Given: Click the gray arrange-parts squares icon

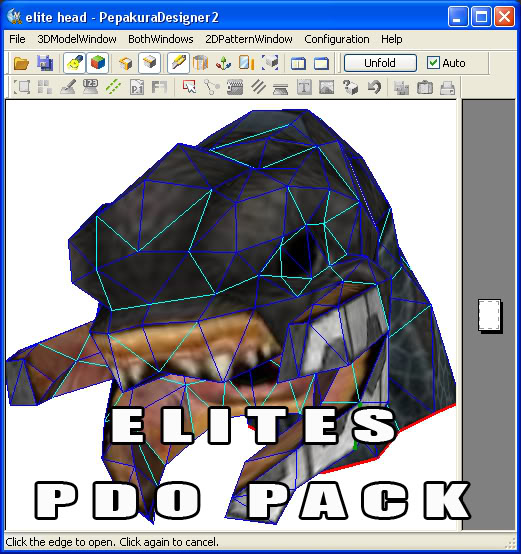Looking at the screenshot, I should click(45, 87).
